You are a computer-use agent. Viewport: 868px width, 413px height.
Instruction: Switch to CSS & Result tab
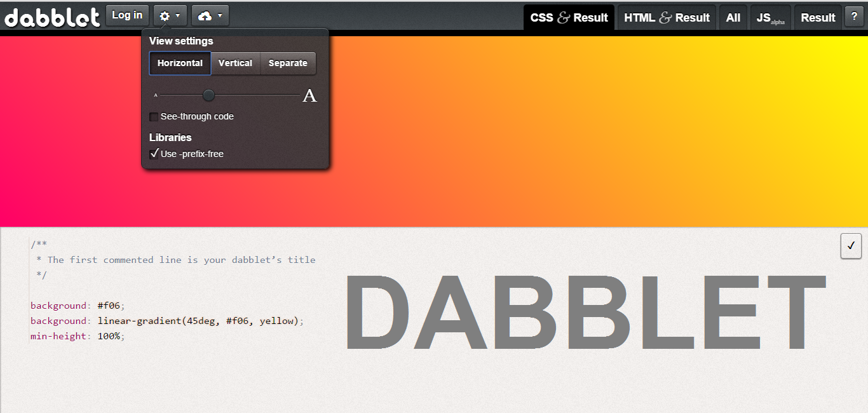(x=569, y=18)
